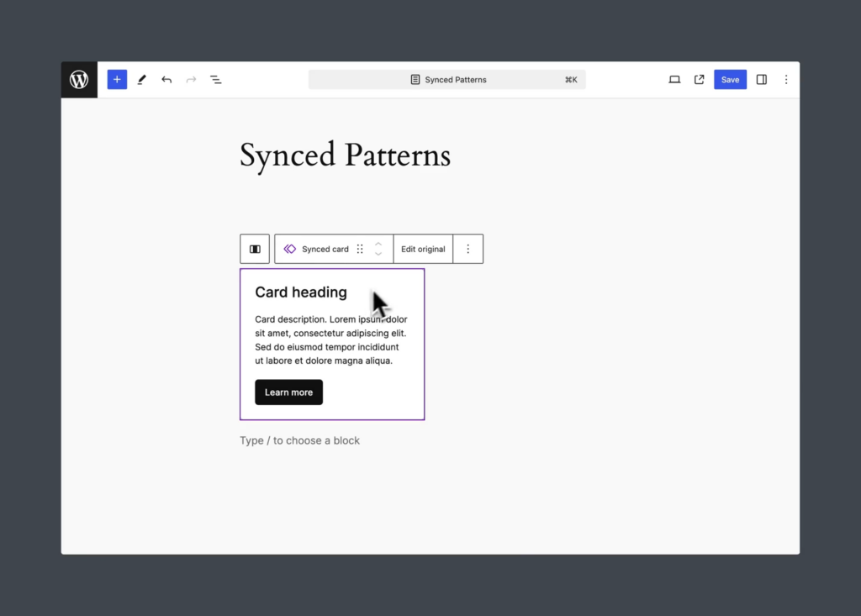Click the empty paragraph block placeholder
The width and height of the screenshot is (861, 616).
[x=300, y=440]
